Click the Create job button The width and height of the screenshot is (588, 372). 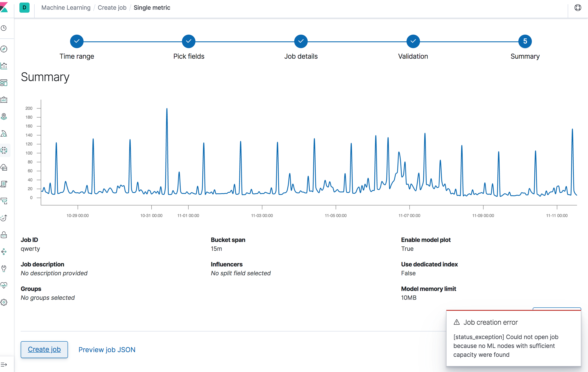click(x=44, y=349)
